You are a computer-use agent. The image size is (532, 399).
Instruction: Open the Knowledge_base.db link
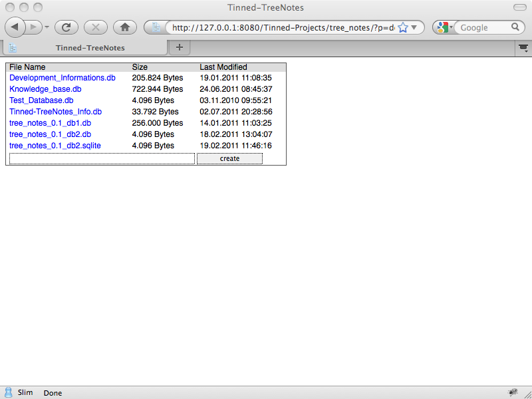click(45, 89)
